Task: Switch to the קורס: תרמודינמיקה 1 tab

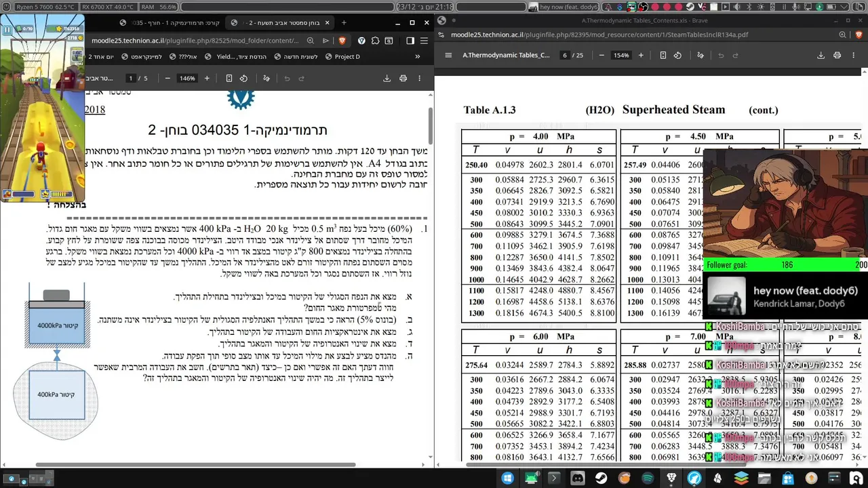Action: click(x=170, y=22)
